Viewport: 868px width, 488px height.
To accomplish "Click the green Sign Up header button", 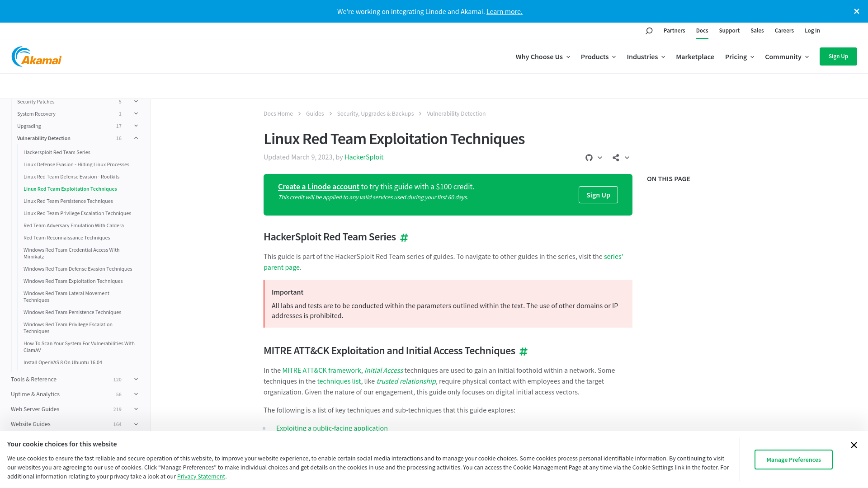I will 838,56.
